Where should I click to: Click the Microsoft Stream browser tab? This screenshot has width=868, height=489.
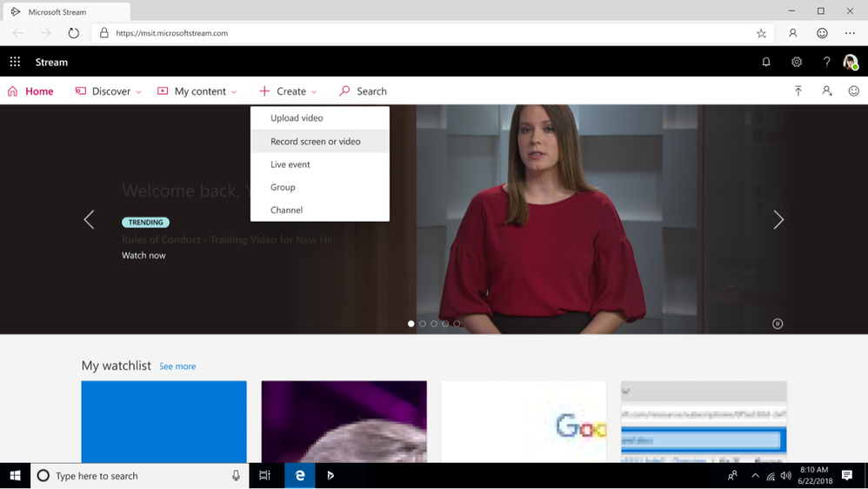65,11
